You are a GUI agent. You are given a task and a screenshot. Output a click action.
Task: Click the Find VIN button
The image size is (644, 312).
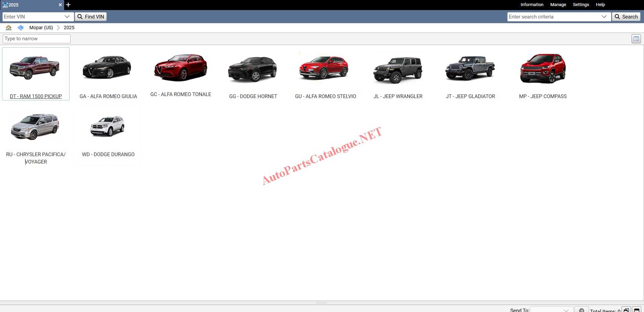91,17
